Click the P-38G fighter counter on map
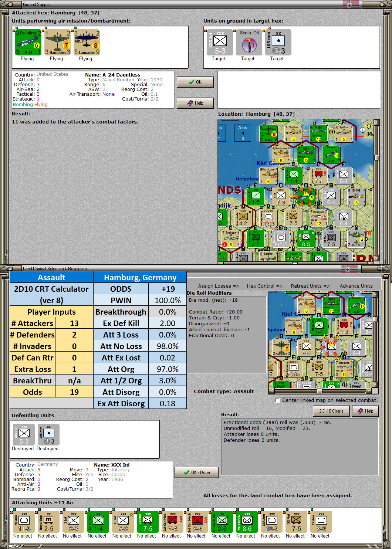The height and width of the screenshot is (549, 392). click(318, 133)
